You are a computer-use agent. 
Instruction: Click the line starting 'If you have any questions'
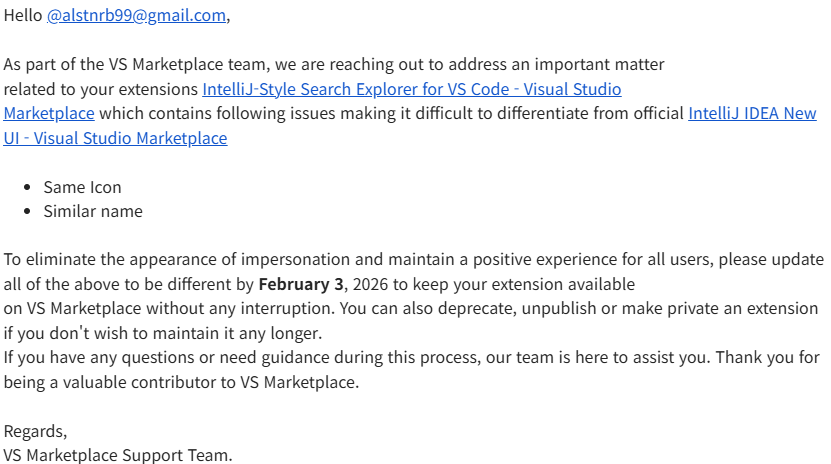[x=411, y=358]
